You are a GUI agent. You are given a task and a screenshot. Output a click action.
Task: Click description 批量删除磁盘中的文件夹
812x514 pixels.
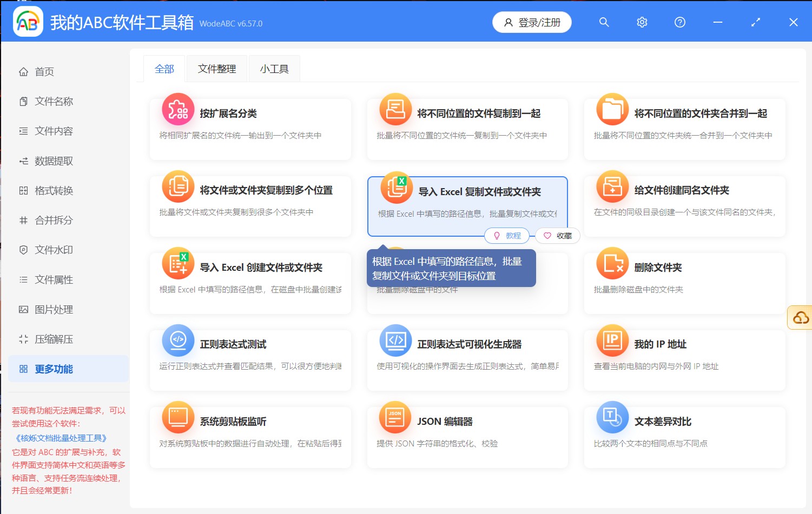[638, 290]
